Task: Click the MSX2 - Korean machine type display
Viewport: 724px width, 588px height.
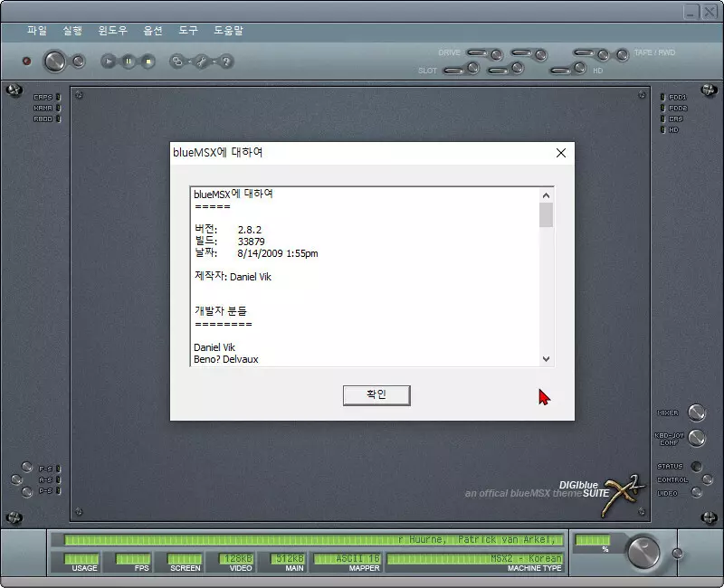Action: coord(474,558)
